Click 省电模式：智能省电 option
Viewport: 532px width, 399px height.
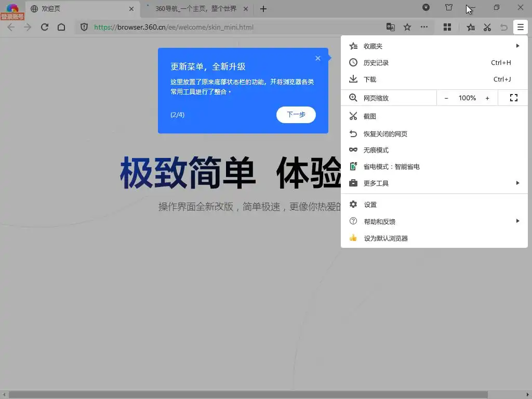point(434,167)
